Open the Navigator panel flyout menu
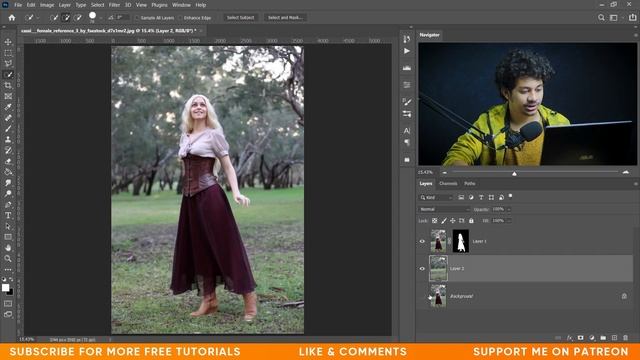Viewport: 640px width, 360px height. 635,35
